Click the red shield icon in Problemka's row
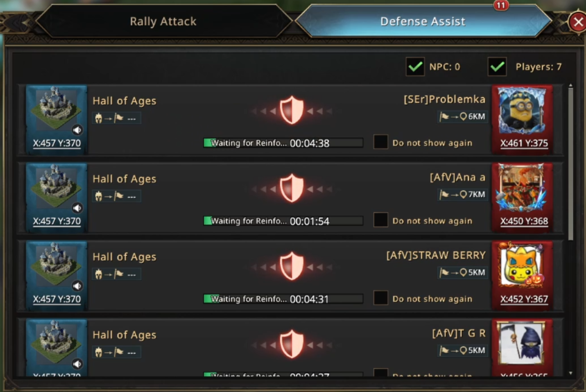 [x=292, y=110]
